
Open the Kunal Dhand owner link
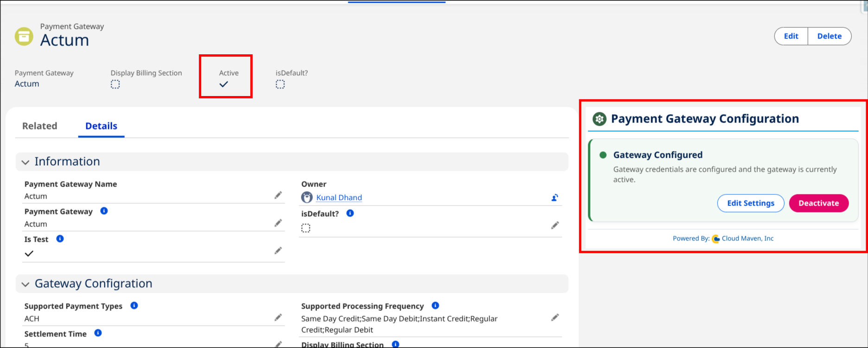tap(339, 198)
